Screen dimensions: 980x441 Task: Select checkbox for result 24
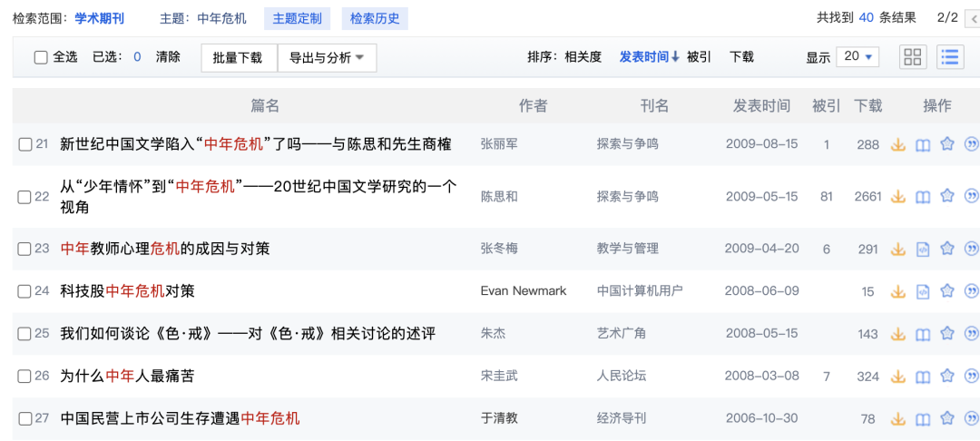click(24, 291)
